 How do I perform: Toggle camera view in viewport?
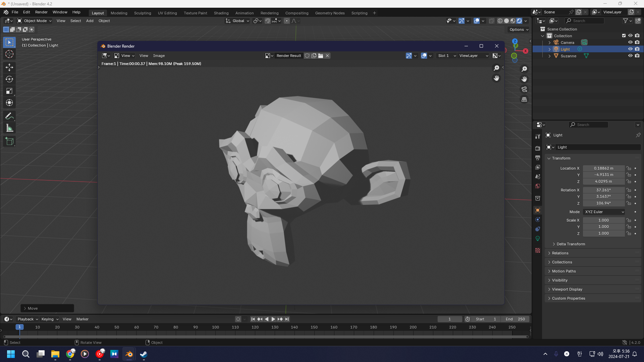click(524, 89)
